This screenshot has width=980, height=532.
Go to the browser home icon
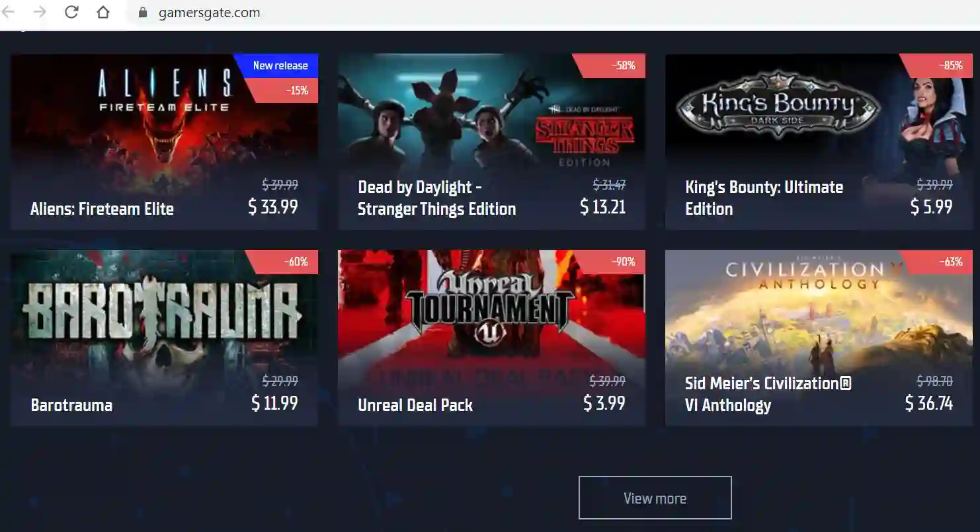102,12
